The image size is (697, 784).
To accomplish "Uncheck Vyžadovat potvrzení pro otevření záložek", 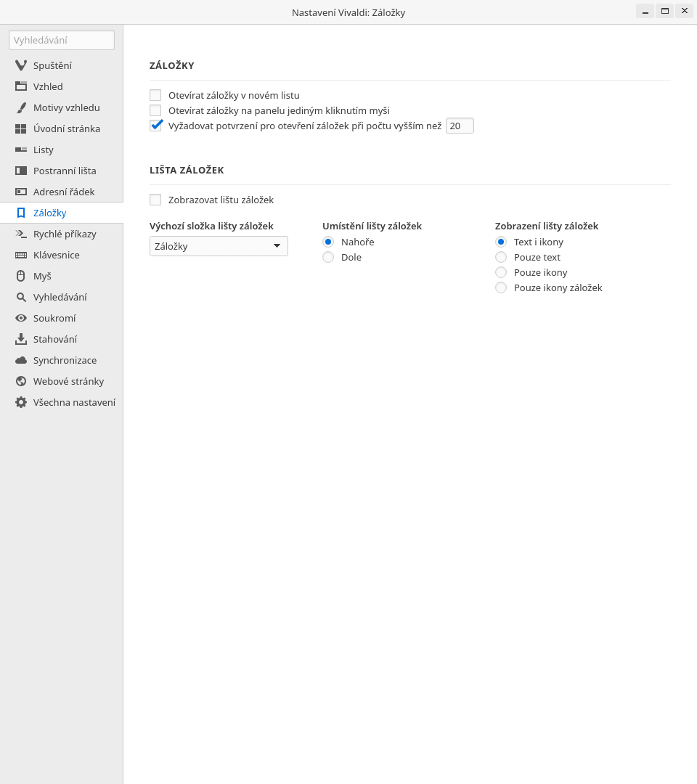I will (155, 126).
